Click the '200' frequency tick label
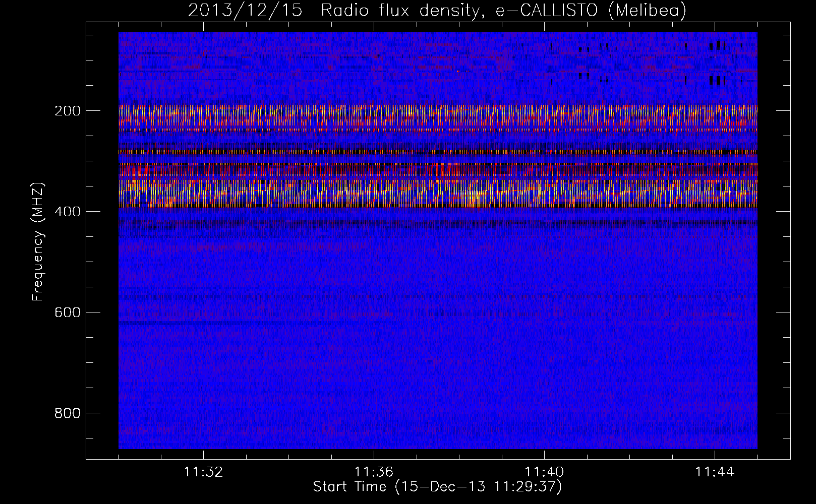 67,111
